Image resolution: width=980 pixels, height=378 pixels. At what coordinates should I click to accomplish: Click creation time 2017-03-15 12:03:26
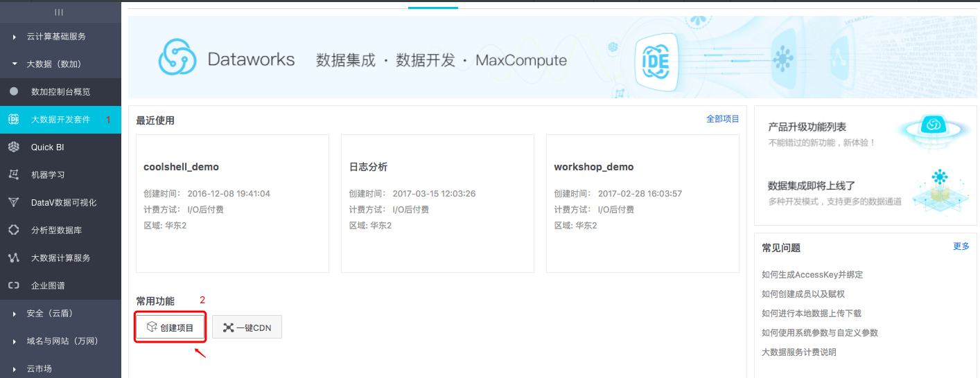pos(434,194)
